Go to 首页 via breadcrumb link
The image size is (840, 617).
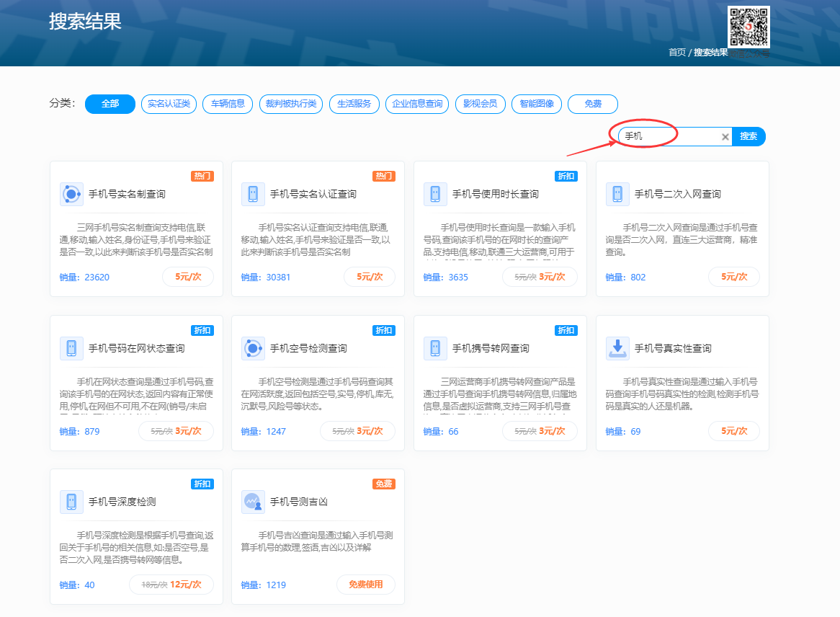(x=676, y=53)
